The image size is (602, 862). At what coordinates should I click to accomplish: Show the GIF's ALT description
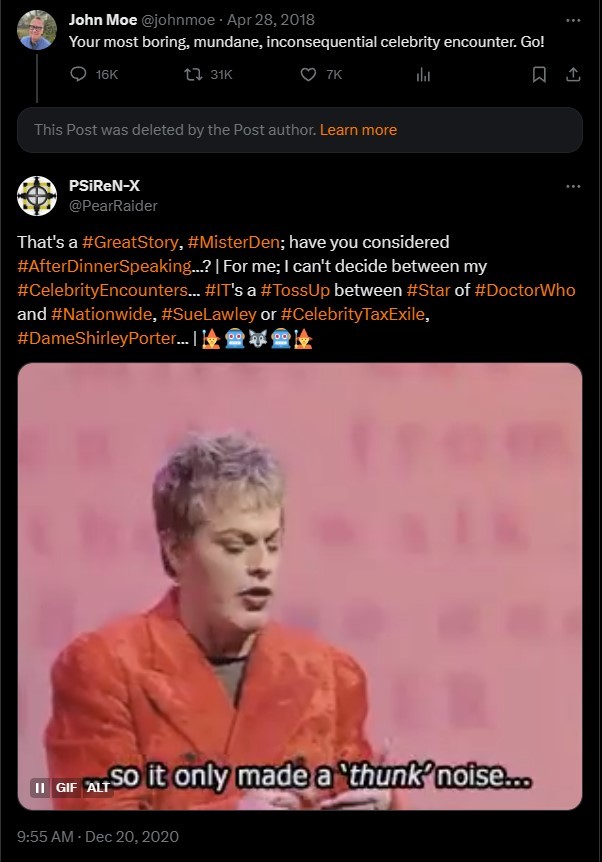coord(98,787)
